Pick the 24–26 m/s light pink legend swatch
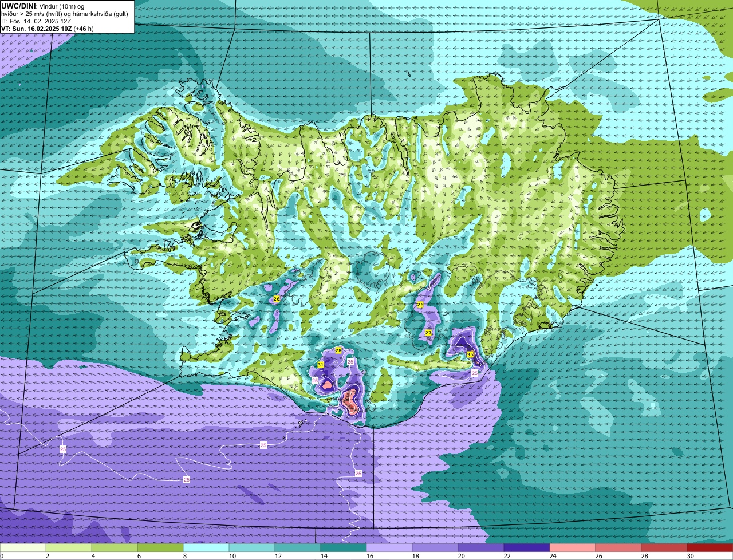Screen dimensions: 733x560 (x=573, y=547)
